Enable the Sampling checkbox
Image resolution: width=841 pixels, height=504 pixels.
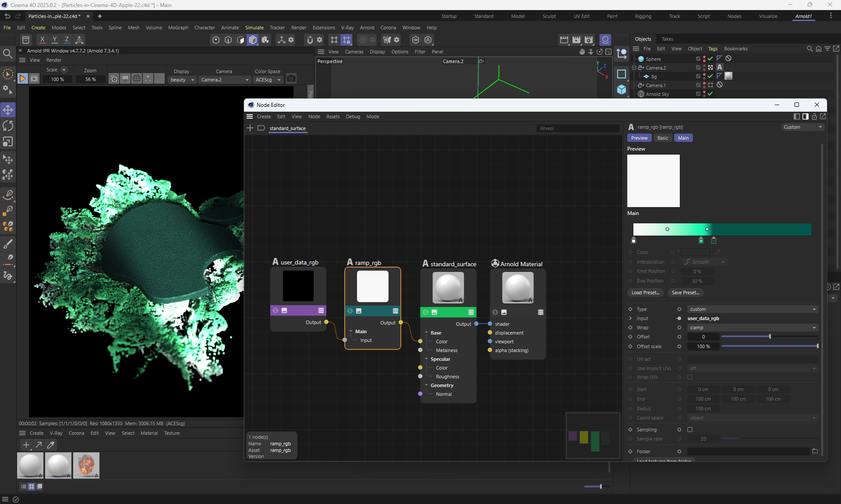click(690, 430)
